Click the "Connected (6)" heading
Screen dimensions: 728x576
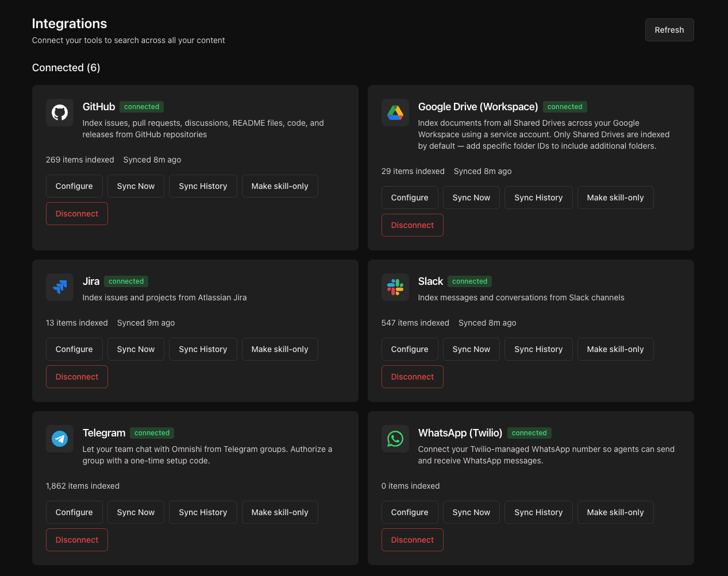(66, 68)
